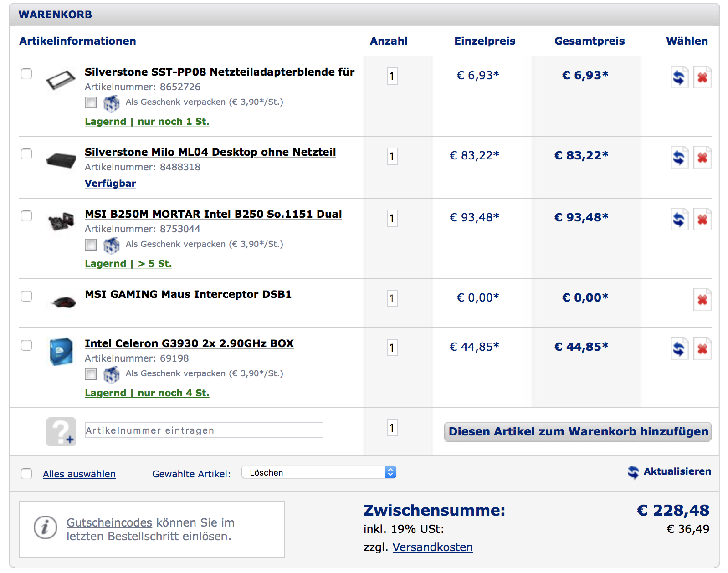The image size is (728, 573).
Task: Click Diesen Artikel zum Warenkorb hinzufügen button
Action: tap(577, 431)
